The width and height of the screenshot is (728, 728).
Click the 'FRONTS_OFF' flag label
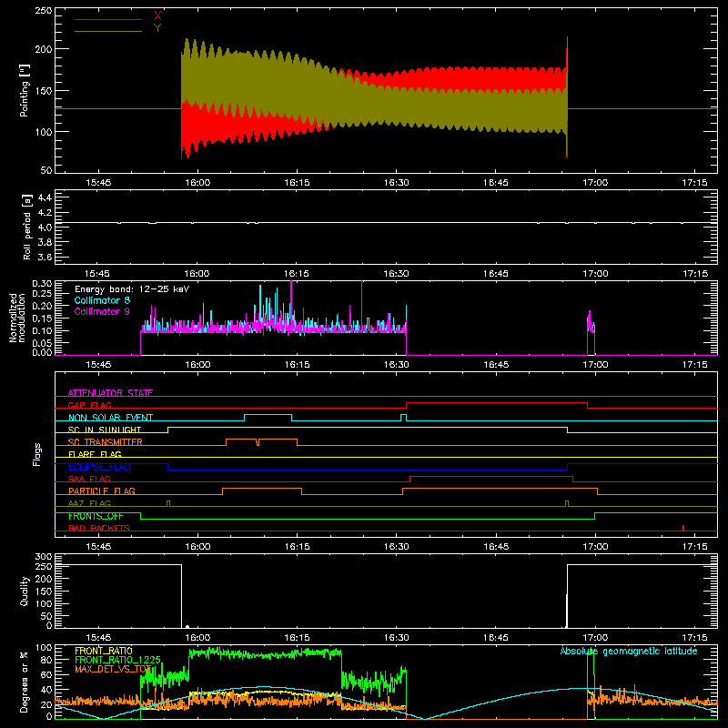click(96, 516)
